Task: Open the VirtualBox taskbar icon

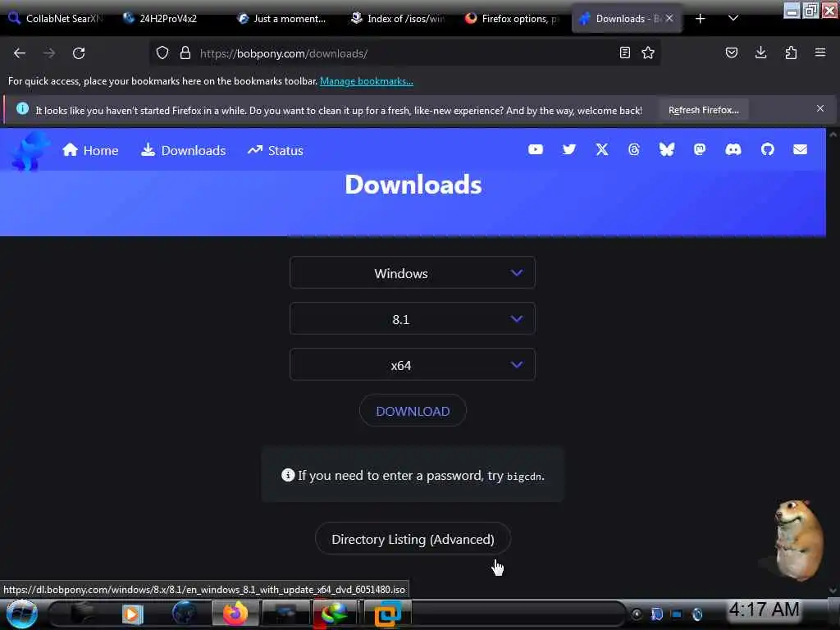Action: click(388, 614)
